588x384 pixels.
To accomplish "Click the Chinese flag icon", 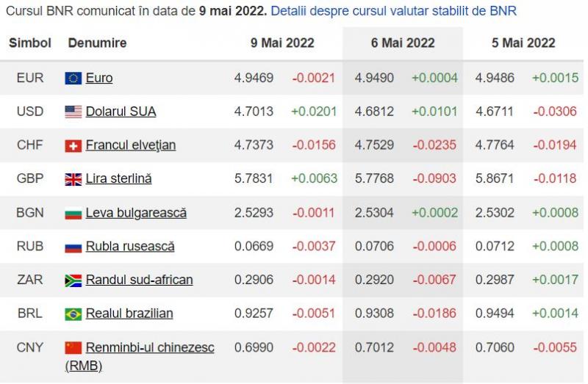I will [x=73, y=347].
